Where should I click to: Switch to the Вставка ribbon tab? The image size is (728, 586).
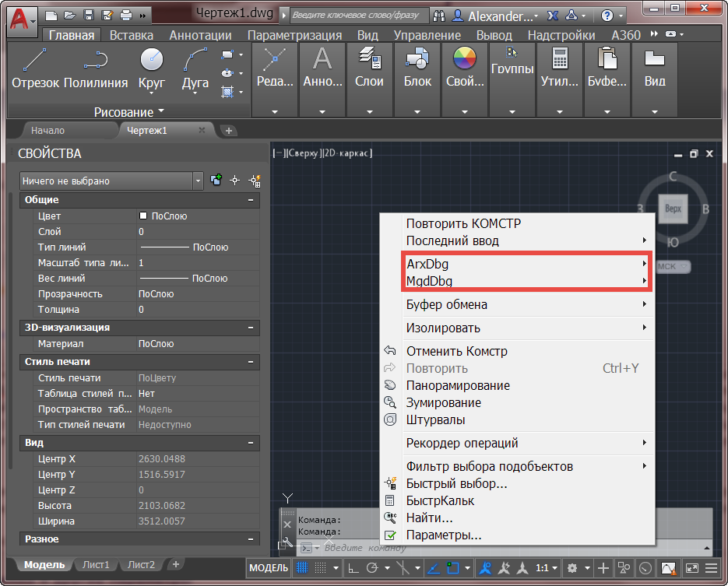pos(132,35)
